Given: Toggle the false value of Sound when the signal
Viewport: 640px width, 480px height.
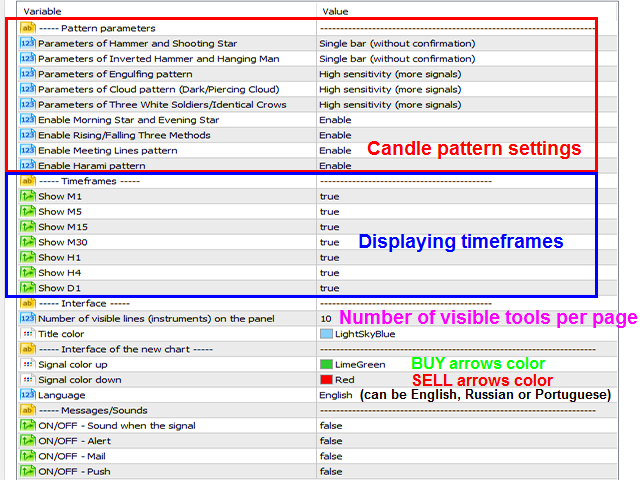Looking at the screenshot, I should click(x=331, y=426).
